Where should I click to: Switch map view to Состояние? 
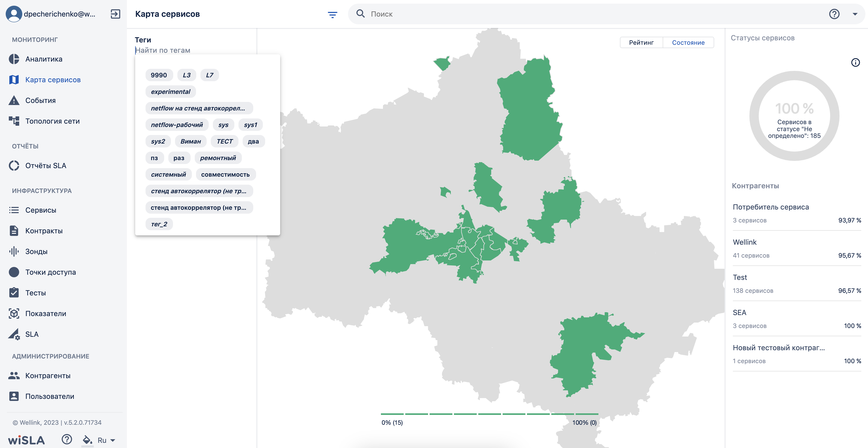pyautogui.click(x=688, y=42)
